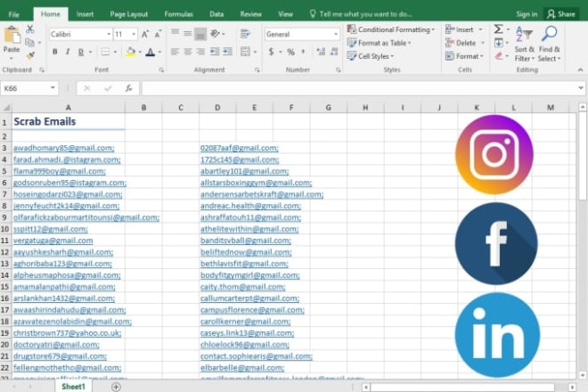Screen dimensions: 588x392
Task: Select Middle Align icon
Action: tap(188, 33)
